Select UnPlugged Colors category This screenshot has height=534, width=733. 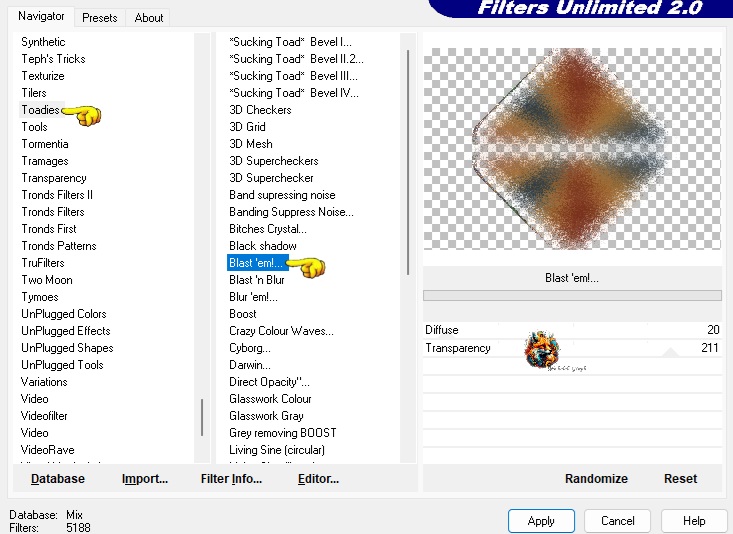(x=64, y=314)
